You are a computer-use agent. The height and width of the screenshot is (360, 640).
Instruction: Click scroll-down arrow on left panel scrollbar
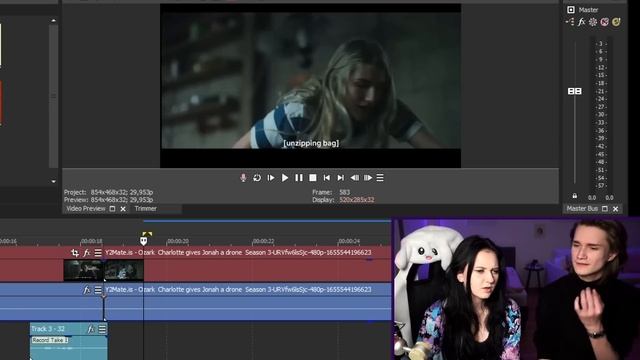[53, 181]
